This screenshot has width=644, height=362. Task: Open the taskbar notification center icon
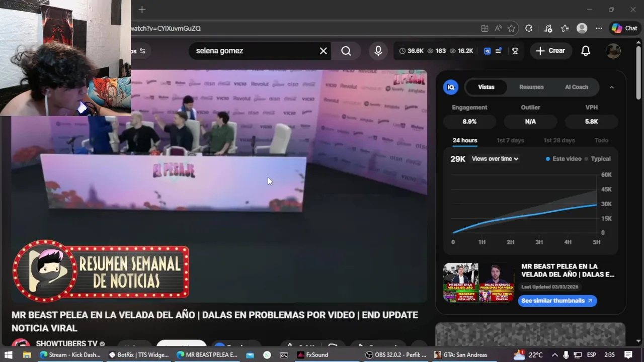[x=628, y=354]
